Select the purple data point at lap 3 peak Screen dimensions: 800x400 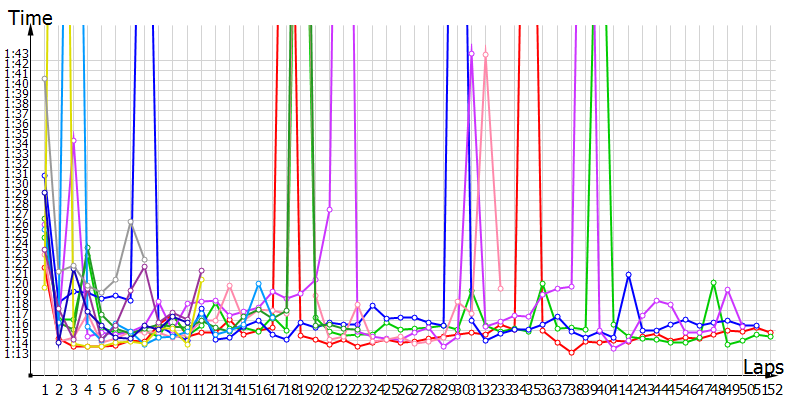coord(73,141)
